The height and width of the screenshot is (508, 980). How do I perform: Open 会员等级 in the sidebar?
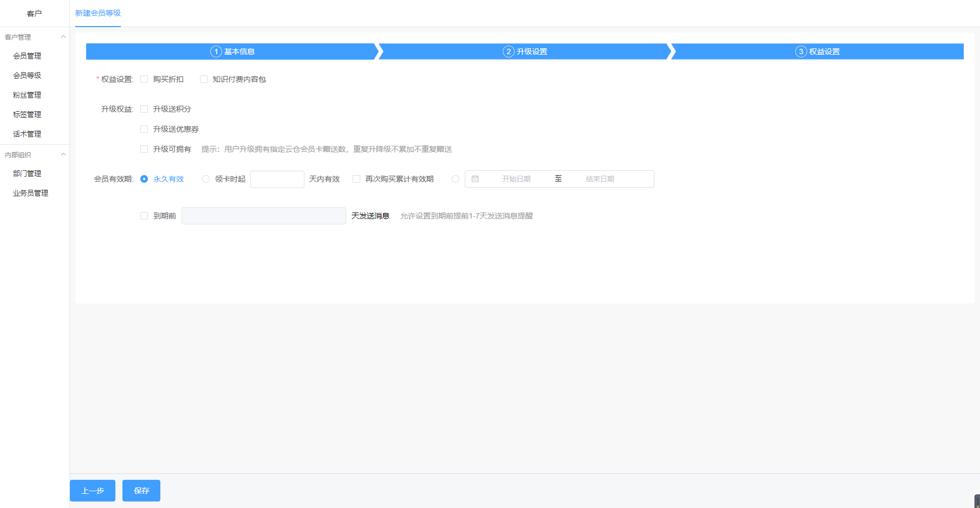pyautogui.click(x=27, y=75)
